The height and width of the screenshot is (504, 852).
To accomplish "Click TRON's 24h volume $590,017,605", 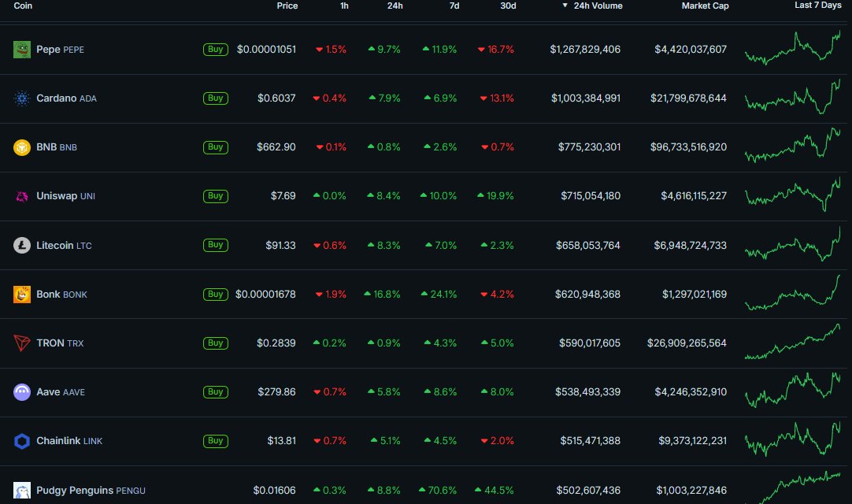I will (590, 343).
